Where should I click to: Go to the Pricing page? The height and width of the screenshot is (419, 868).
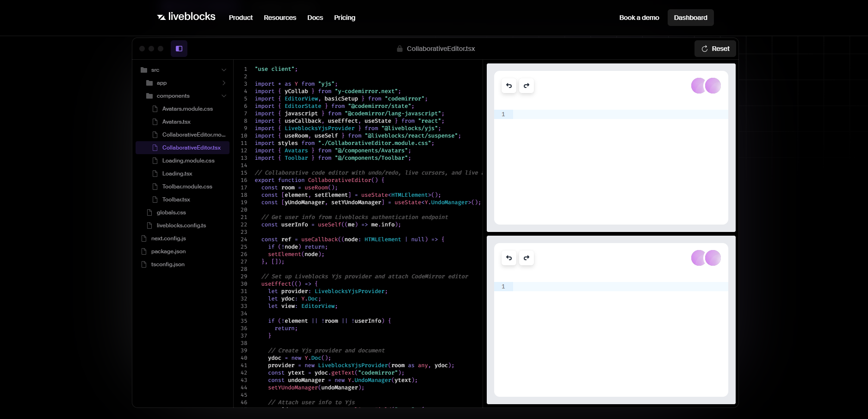tap(345, 18)
